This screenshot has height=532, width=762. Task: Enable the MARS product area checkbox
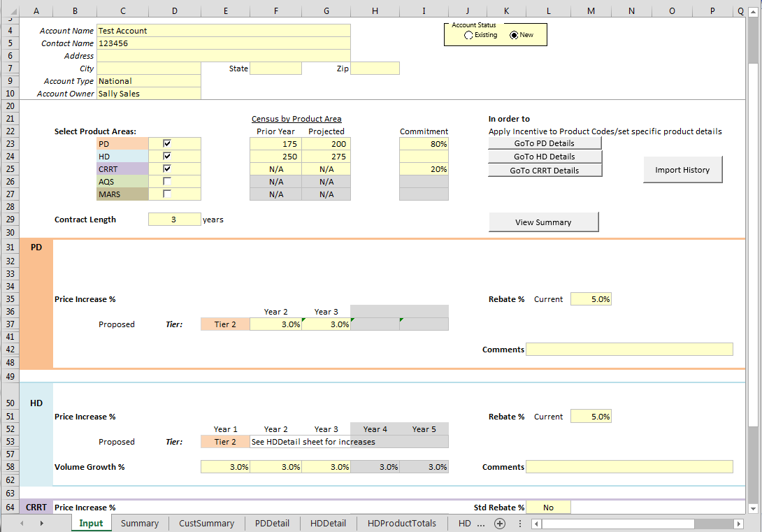pos(167,194)
